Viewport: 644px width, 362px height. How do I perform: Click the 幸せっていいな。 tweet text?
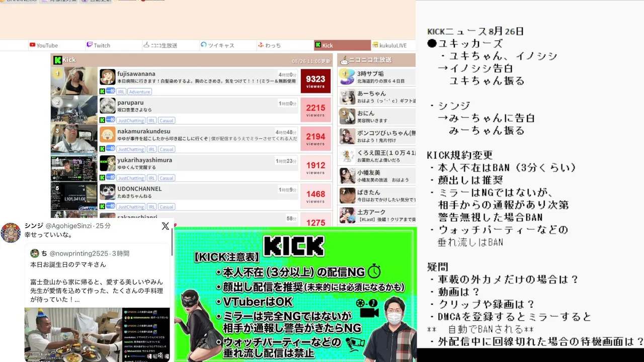coord(49,235)
